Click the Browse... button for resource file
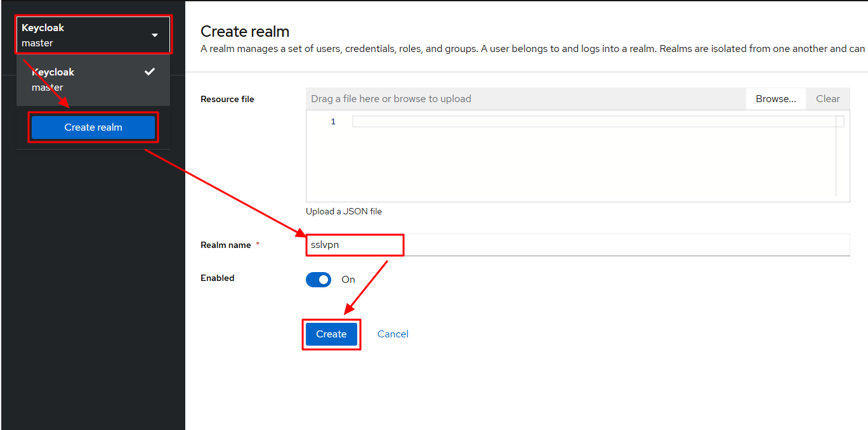 tap(775, 99)
